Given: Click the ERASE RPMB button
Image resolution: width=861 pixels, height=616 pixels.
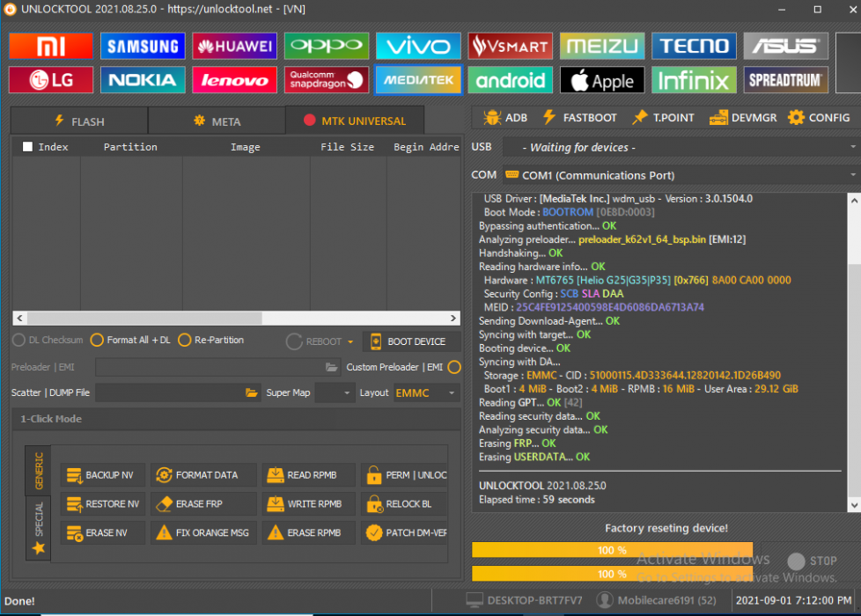Looking at the screenshot, I should (309, 532).
